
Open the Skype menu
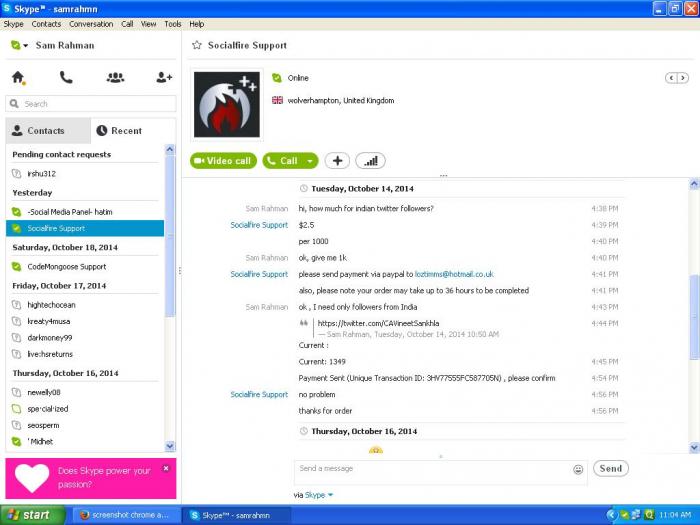pyautogui.click(x=13, y=24)
